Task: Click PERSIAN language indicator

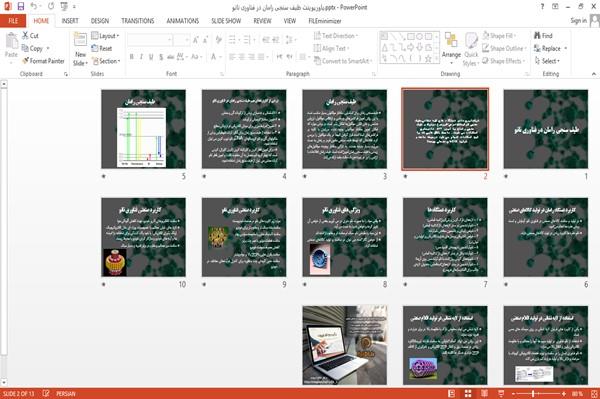Action: tap(66, 393)
